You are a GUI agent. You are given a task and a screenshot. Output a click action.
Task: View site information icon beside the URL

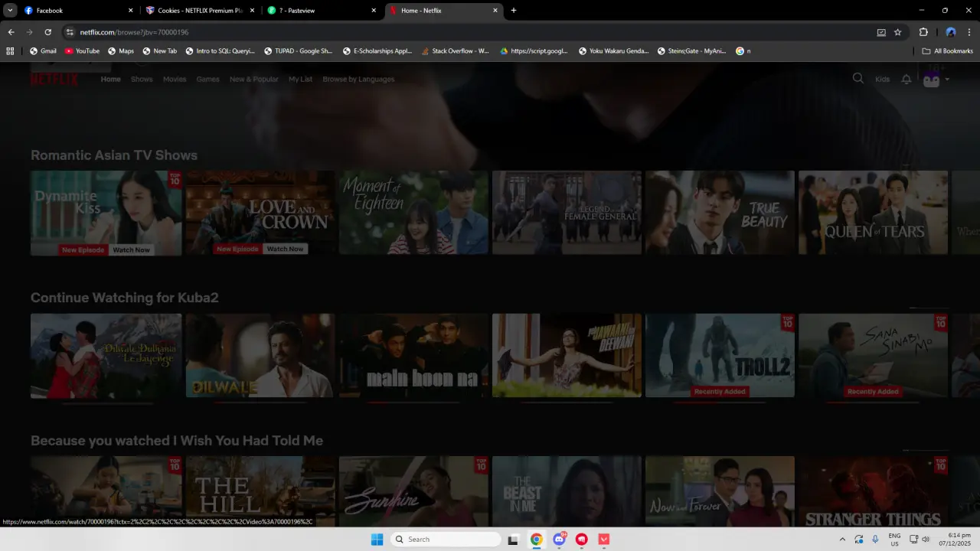click(x=70, y=32)
